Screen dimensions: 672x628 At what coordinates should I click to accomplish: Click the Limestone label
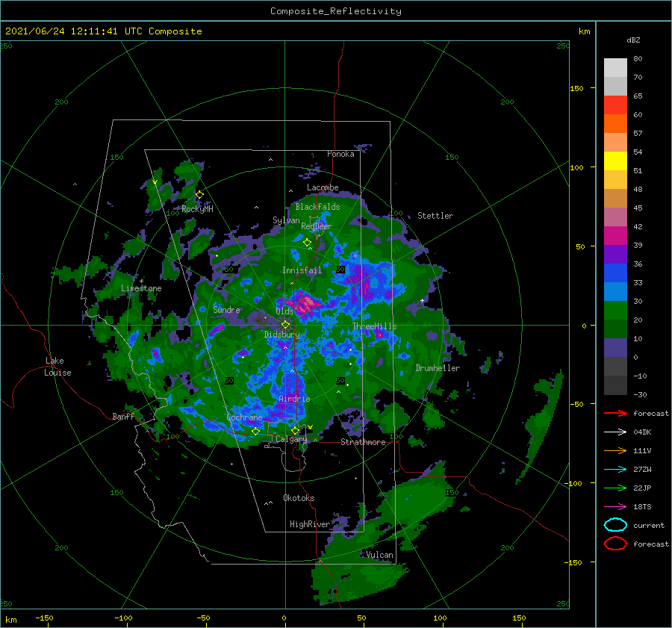click(x=141, y=288)
